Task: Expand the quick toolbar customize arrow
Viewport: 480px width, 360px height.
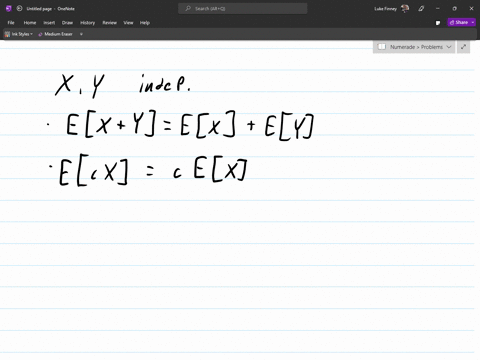Action: click(x=81, y=34)
